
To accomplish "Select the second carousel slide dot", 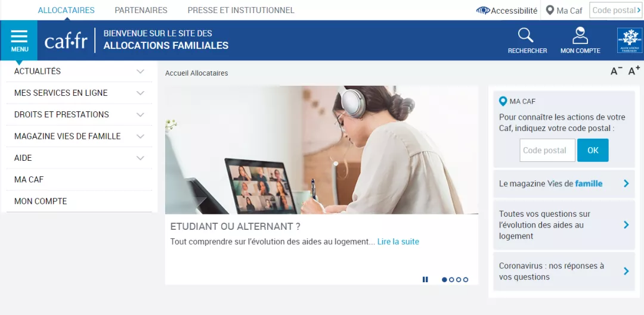I will (451, 280).
